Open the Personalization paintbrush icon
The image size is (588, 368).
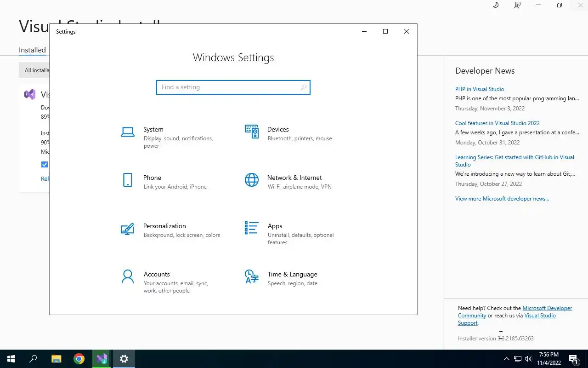(127, 229)
